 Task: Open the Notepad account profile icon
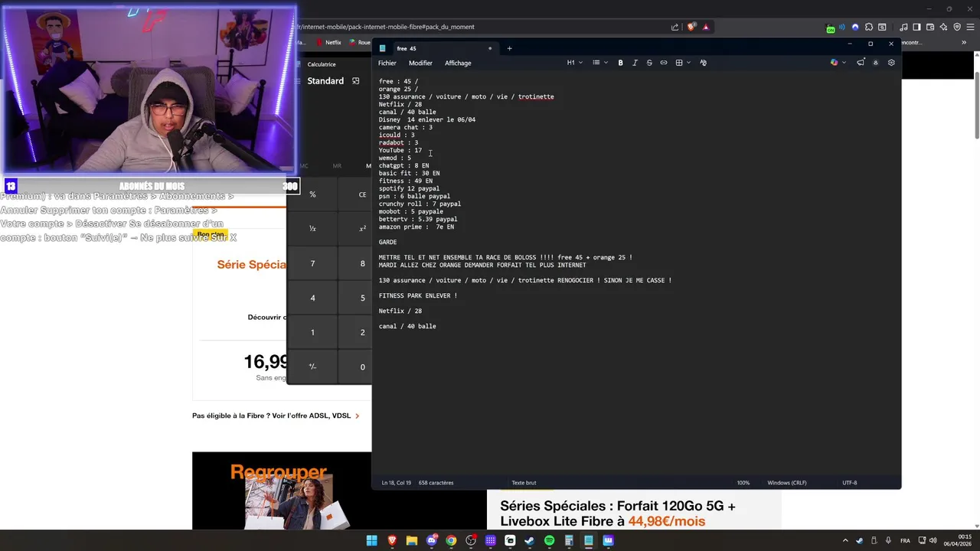[876, 63]
